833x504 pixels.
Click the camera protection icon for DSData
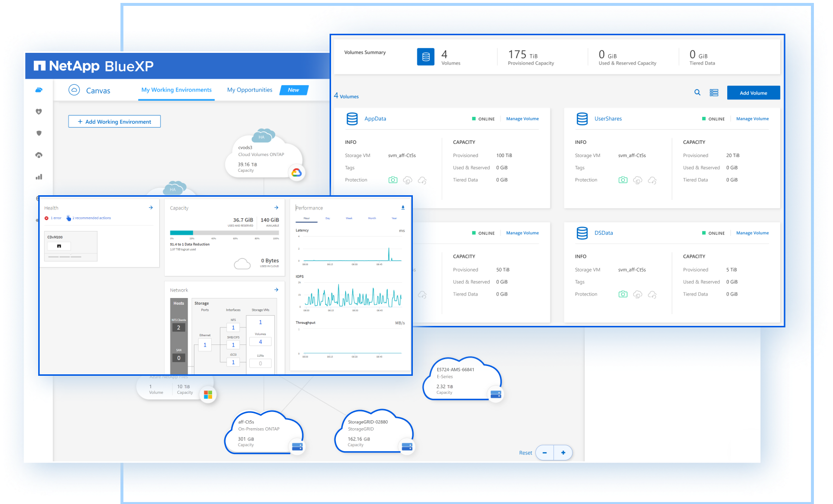[x=623, y=295]
